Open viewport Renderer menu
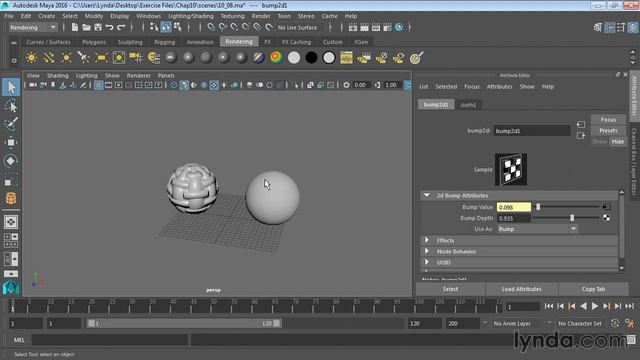This screenshot has width=640, height=360. [x=138, y=76]
